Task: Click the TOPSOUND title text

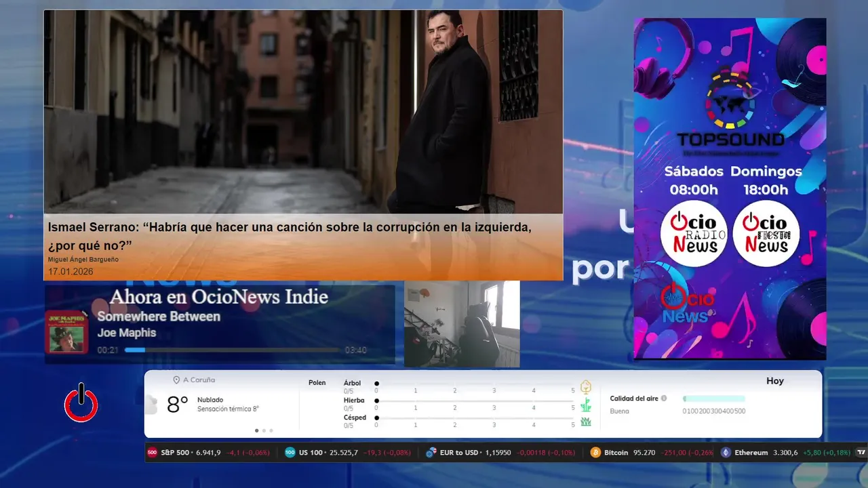Action: point(730,140)
